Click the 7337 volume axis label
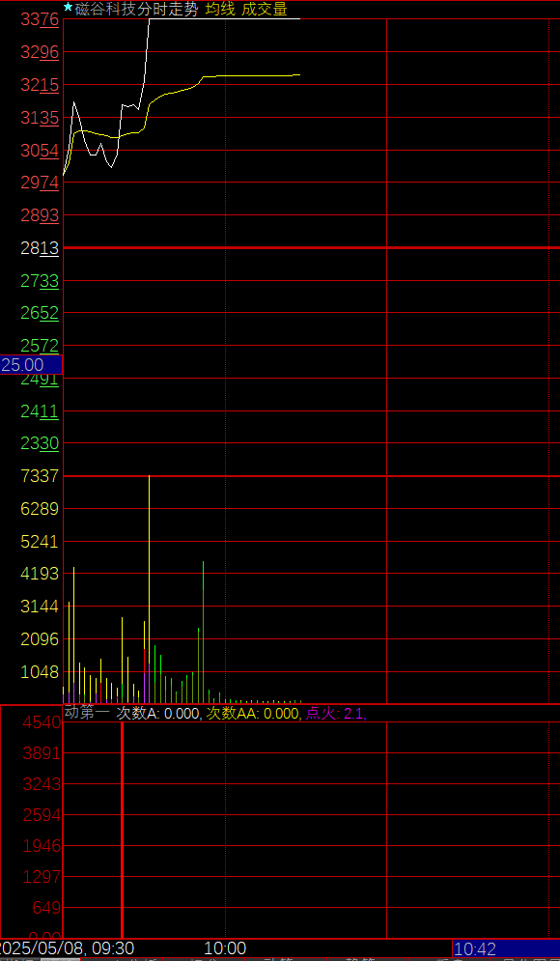560x961 pixels. pos(40,475)
